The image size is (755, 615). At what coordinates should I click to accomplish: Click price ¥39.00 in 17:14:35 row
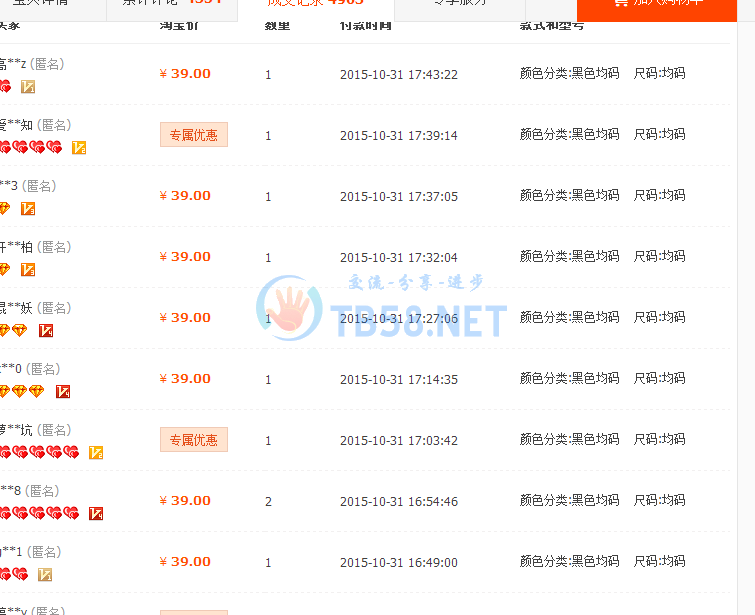click(x=185, y=379)
